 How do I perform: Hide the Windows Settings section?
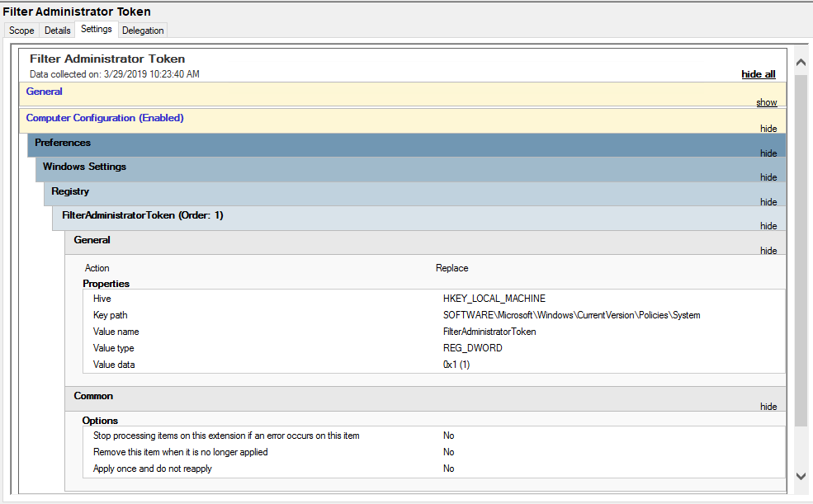coord(768,177)
